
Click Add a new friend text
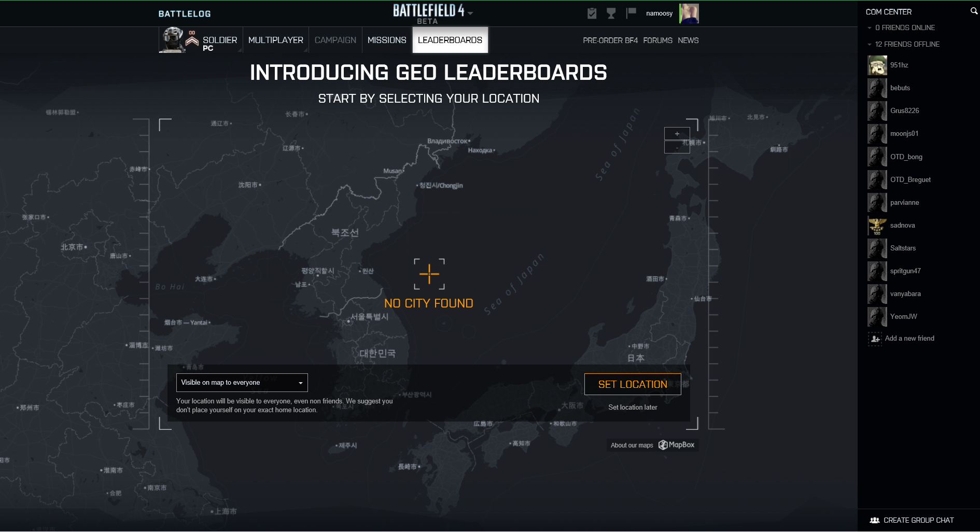[x=909, y=339]
